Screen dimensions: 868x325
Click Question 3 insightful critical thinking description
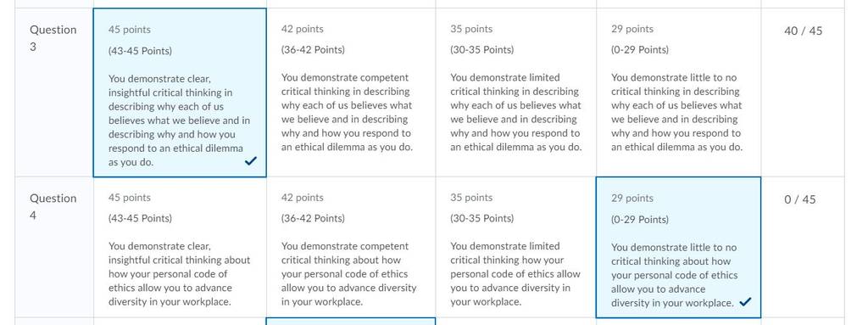(x=180, y=120)
